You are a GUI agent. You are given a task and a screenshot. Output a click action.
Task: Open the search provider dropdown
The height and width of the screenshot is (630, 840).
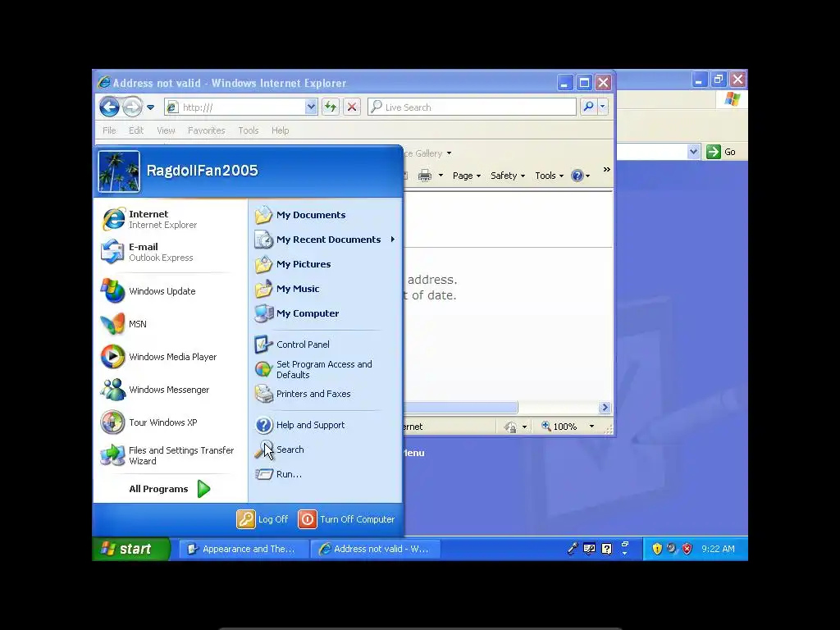[x=603, y=107]
